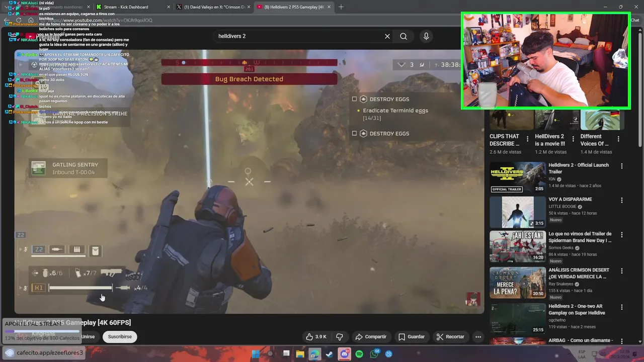Open ANÁLISIS CRIMSON DESERT video thumbnail
The image size is (644, 362).
[518, 283]
